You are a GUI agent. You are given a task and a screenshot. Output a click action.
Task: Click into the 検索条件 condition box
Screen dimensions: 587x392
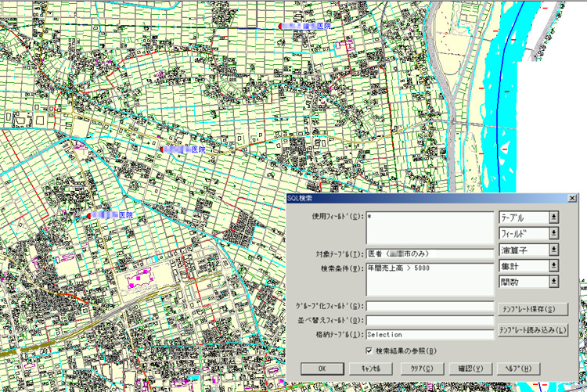click(x=429, y=279)
